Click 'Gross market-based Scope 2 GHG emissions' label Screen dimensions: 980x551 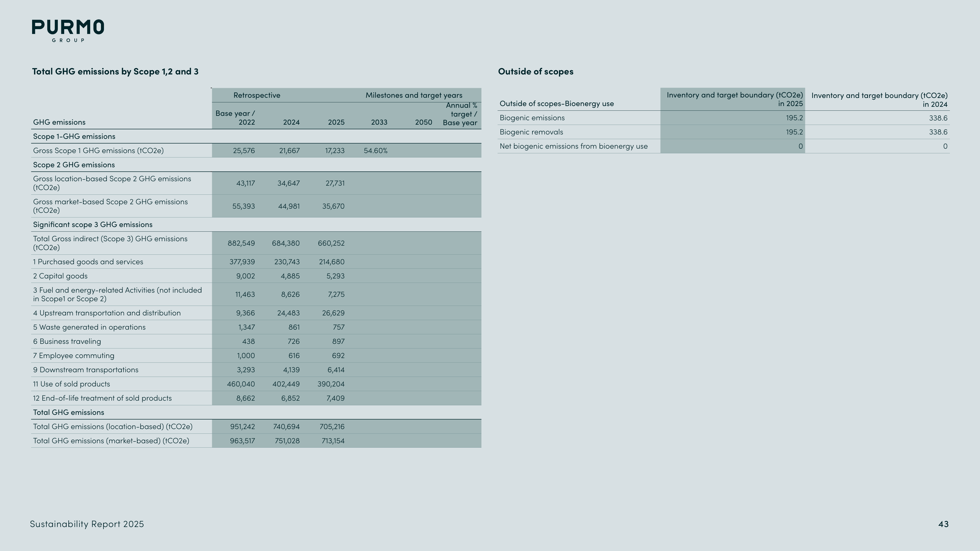(110, 206)
